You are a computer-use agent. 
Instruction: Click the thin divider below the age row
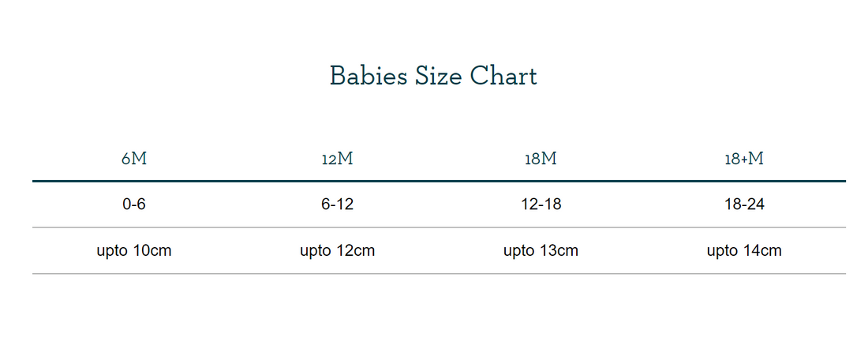(x=439, y=227)
